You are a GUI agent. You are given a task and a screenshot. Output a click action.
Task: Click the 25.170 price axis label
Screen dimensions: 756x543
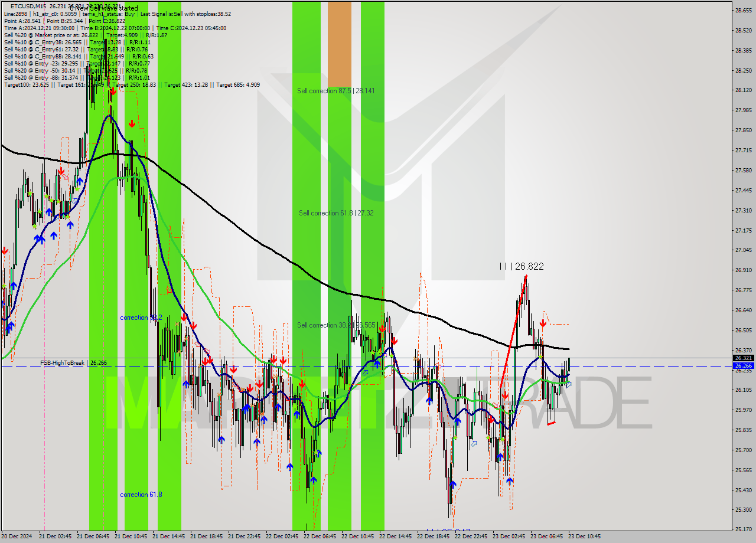point(743,529)
